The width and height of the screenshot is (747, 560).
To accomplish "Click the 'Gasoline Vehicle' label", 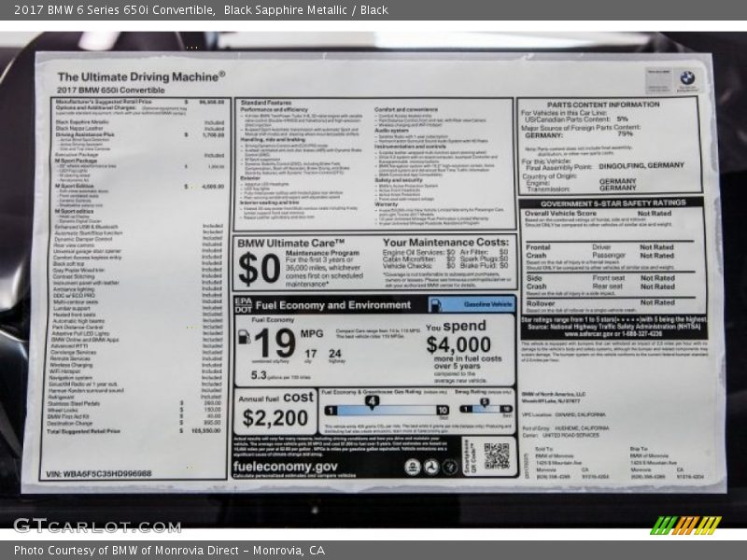I will [487, 304].
